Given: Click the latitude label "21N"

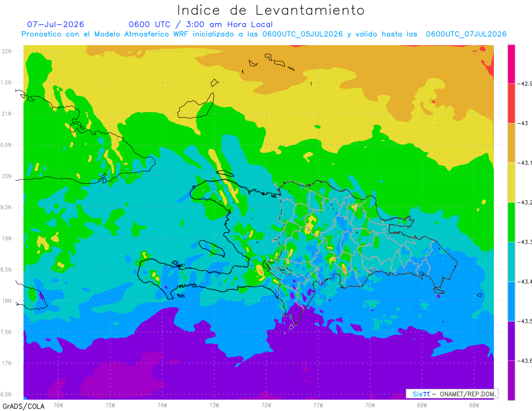Looking at the screenshot, I should pos(8,114).
